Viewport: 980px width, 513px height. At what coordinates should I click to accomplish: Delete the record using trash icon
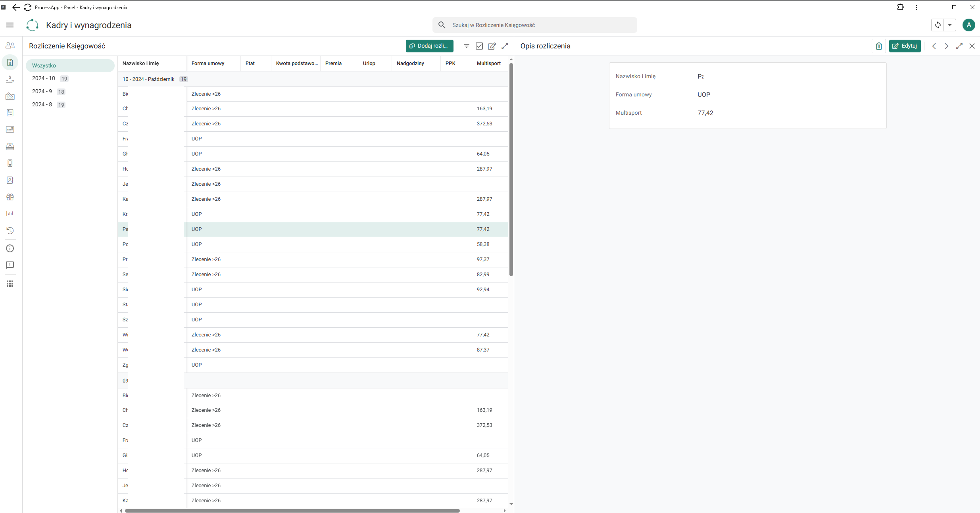pyautogui.click(x=879, y=46)
